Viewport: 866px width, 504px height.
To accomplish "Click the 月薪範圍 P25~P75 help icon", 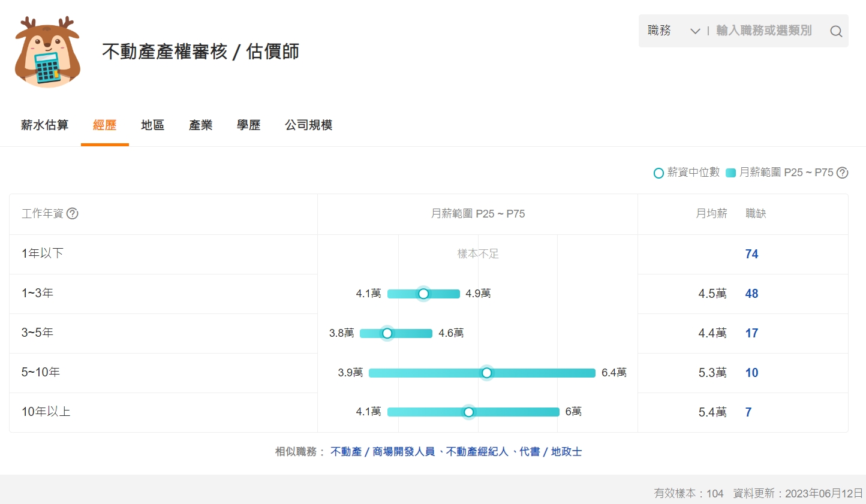I will pyautogui.click(x=842, y=173).
